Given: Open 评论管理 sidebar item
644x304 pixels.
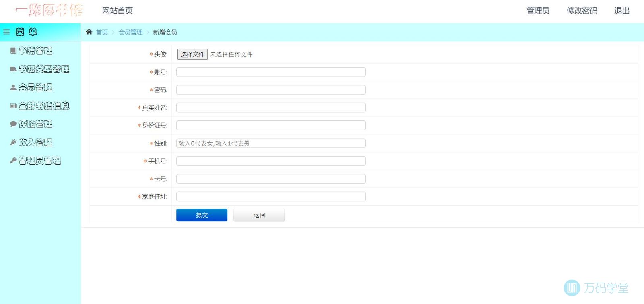Looking at the screenshot, I should point(35,124).
